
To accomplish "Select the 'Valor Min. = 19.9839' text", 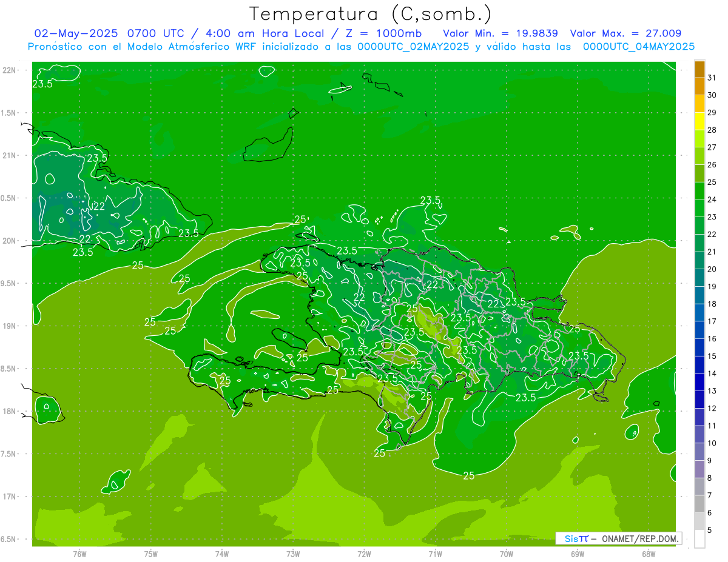I will point(500,33).
